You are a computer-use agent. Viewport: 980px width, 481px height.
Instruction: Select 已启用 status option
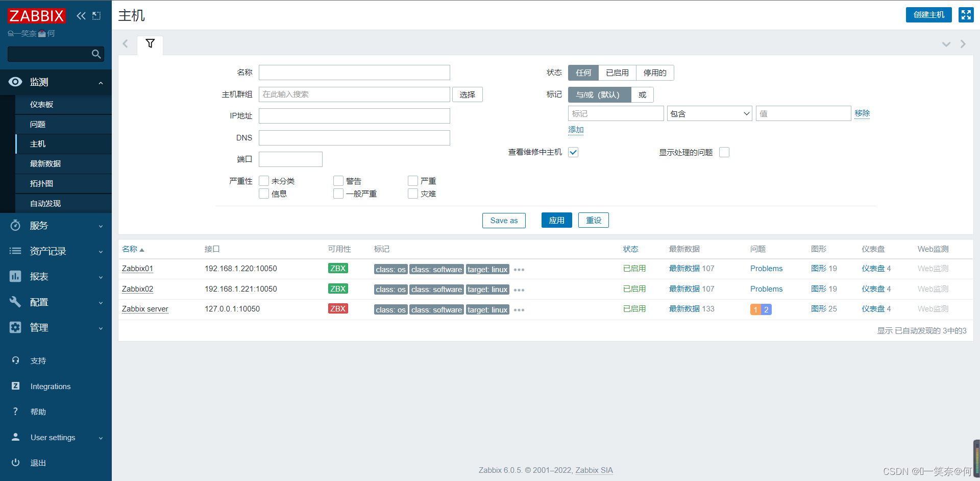(x=617, y=73)
